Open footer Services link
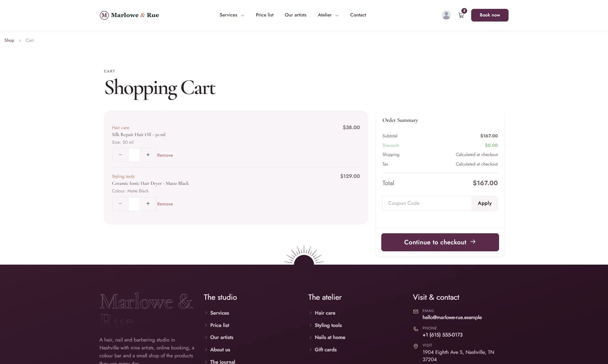 219,313
